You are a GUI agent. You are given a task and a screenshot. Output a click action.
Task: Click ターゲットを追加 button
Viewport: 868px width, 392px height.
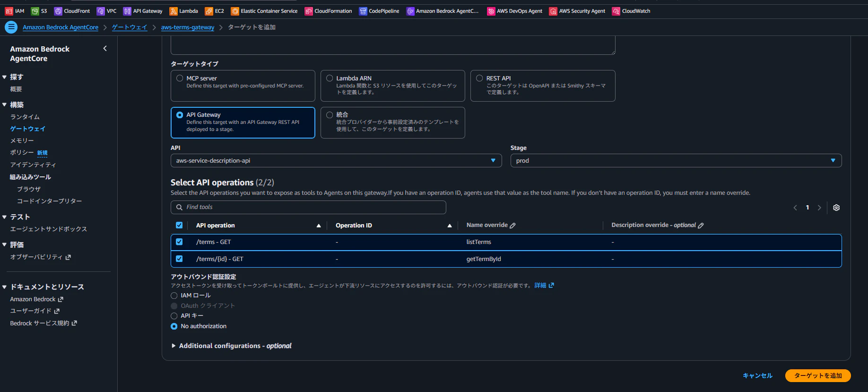click(x=818, y=375)
